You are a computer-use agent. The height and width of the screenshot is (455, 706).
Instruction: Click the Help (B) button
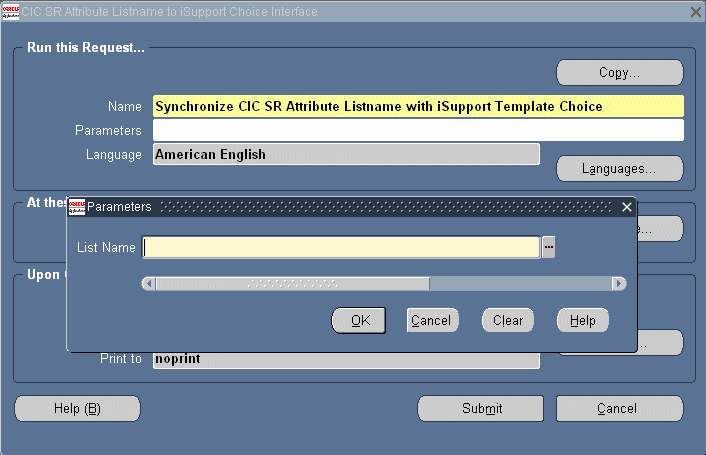point(77,409)
